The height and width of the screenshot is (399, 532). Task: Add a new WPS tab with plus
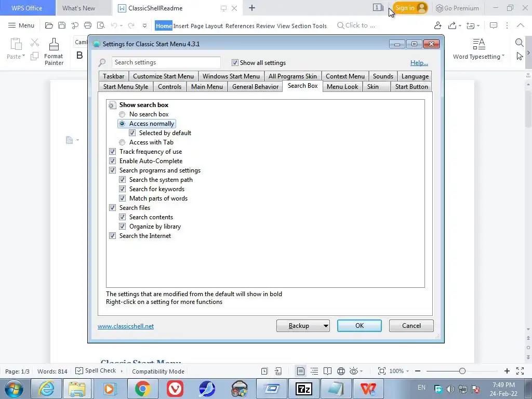click(x=252, y=8)
